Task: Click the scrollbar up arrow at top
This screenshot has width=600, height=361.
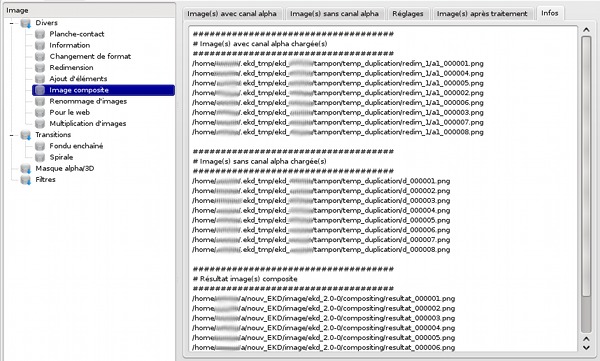Action: tap(586, 30)
